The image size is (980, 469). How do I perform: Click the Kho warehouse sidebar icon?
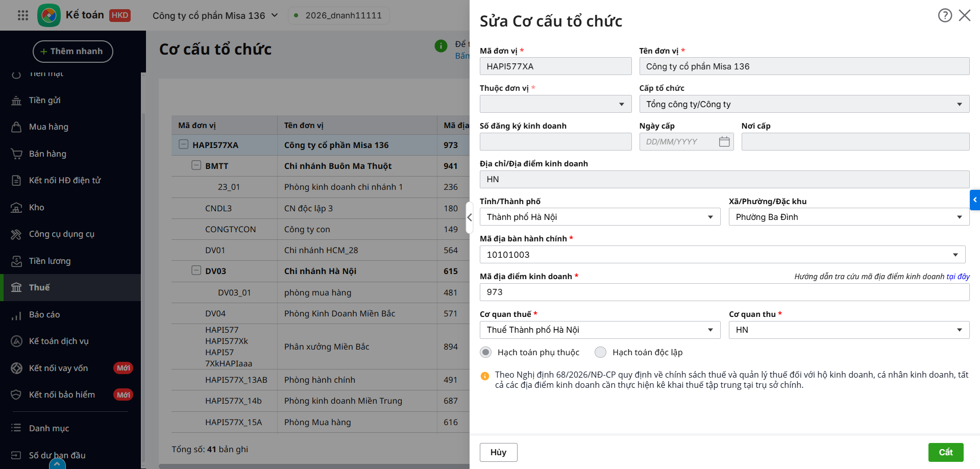[x=16, y=208]
